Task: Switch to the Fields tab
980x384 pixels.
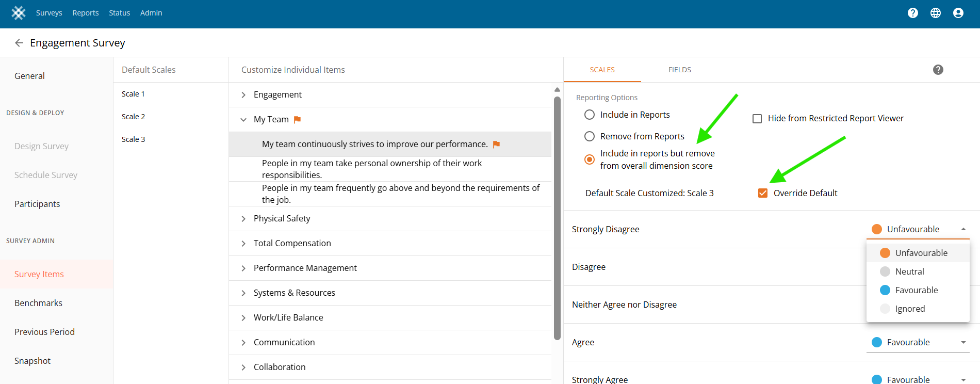Action: (x=679, y=70)
